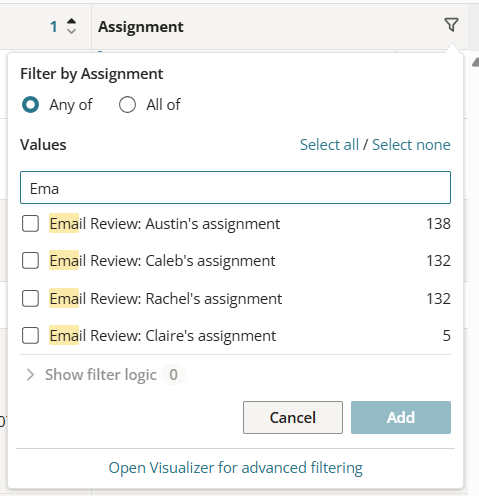Click Email Review: Austin's assignment label text

coord(165,224)
